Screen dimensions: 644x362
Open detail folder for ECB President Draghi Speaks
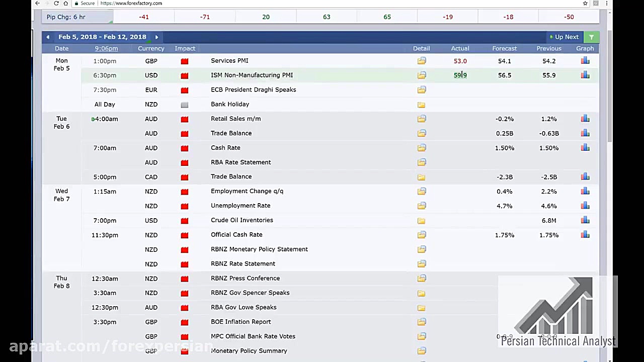click(x=422, y=90)
